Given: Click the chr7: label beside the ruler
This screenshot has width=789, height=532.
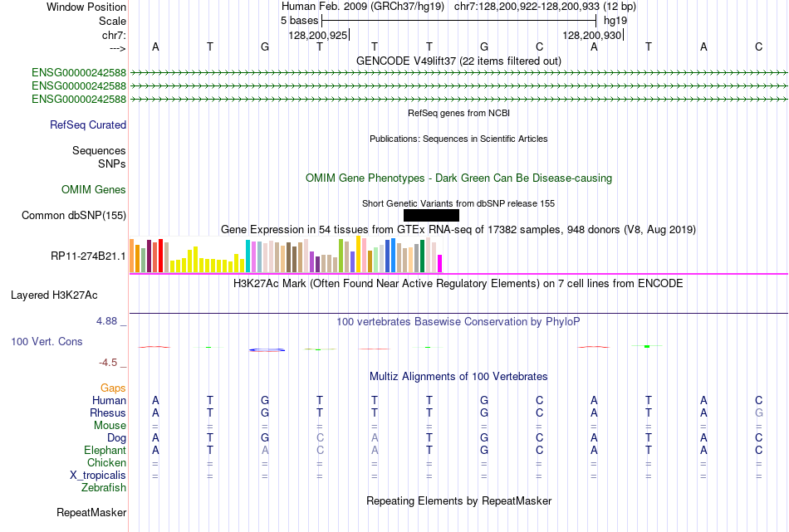Looking at the screenshot, I should [115, 35].
